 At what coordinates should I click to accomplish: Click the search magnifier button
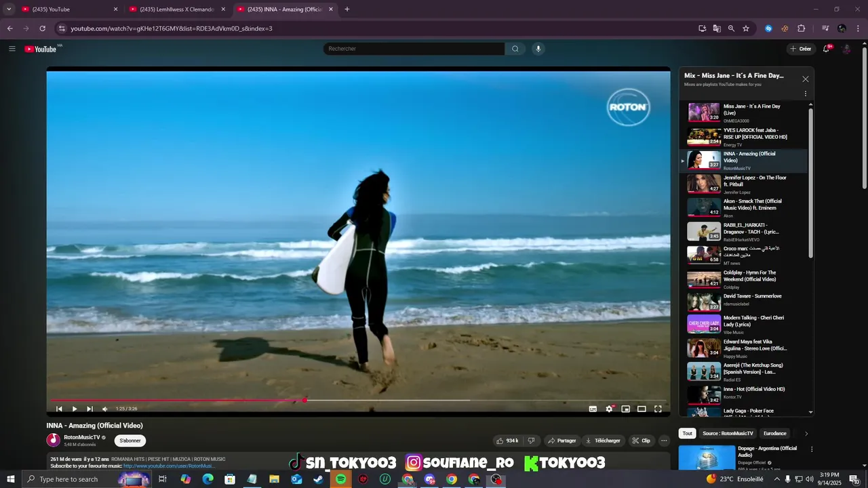pyautogui.click(x=515, y=49)
